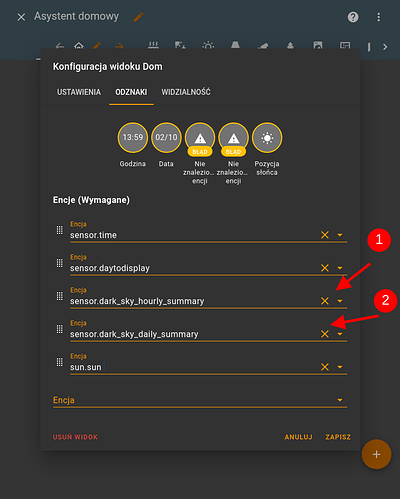Image resolution: width=400 pixels, height=499 pixels.
Task: Remove sensor.dark_sky_hourly_summary using its X icon
Action: pos(325,301)
